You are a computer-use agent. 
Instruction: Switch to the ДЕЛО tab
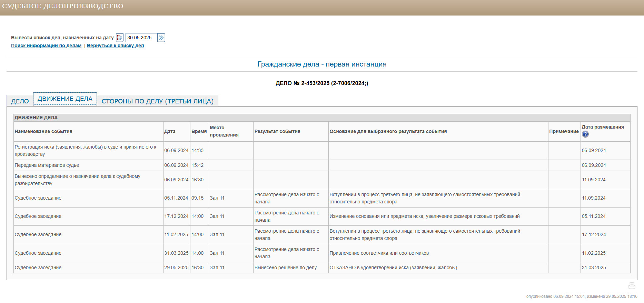point(20,101)
